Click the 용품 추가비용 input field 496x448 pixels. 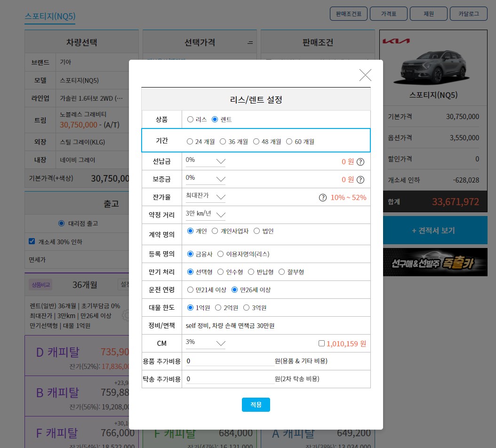tap(230, 361)
